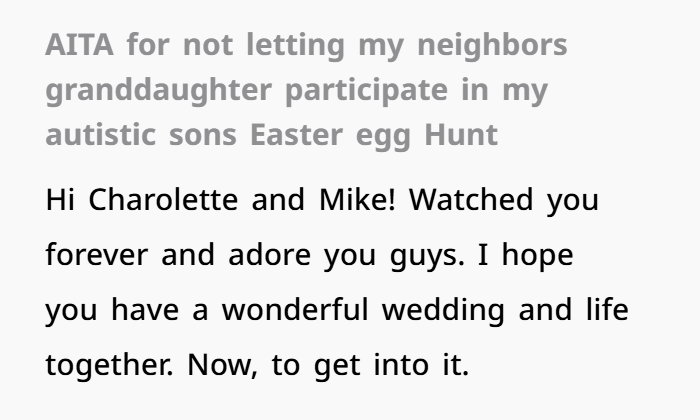Place cursor on the word 'together.'
This screenshot has height=420, width=700.
(x=110, y=367)
